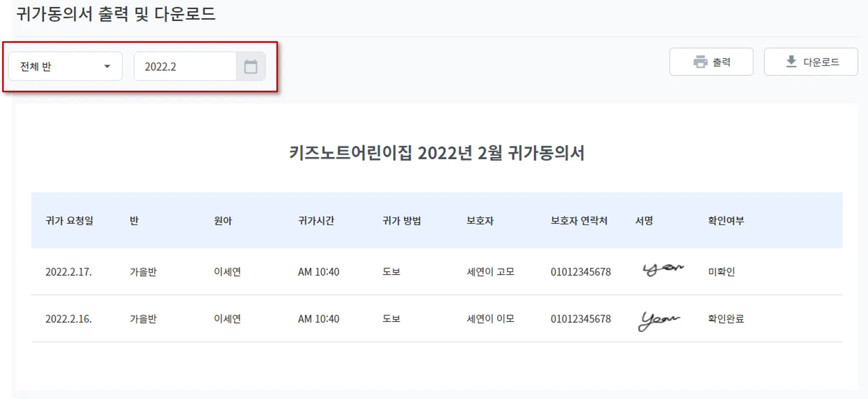Click the 귀가 요청일 column header
Image resolution: width=868 pixels, height=399 pixels.
70,221
